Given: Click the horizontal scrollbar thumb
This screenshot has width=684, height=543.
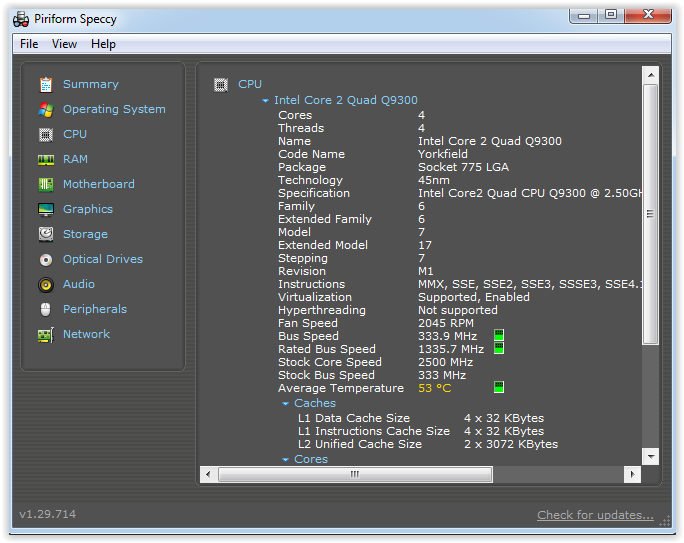Looking at the screenshot, I should pos(355,475).
